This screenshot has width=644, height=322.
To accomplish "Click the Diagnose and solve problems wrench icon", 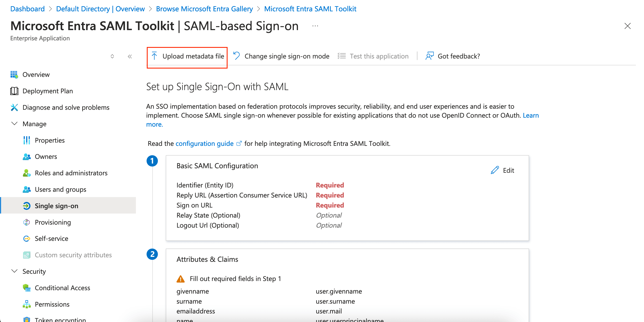I will point(14,107).
